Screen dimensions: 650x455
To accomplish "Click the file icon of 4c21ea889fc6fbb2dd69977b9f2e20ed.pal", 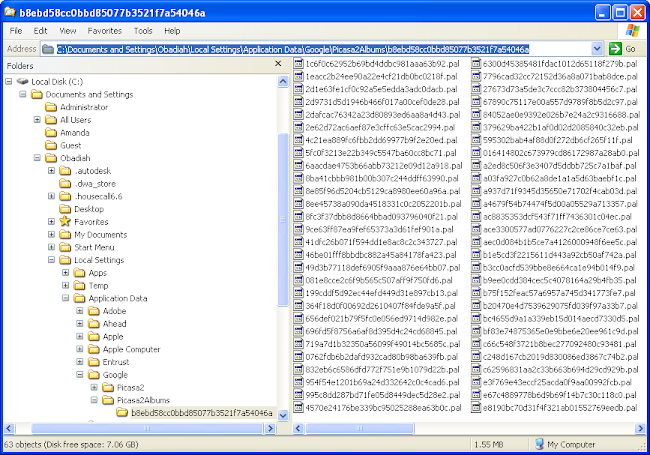I will pos(298,140).
